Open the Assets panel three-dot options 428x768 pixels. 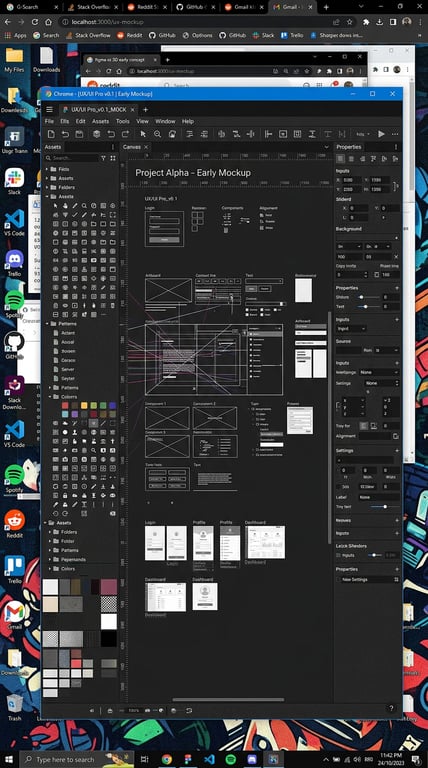point(113,147)
